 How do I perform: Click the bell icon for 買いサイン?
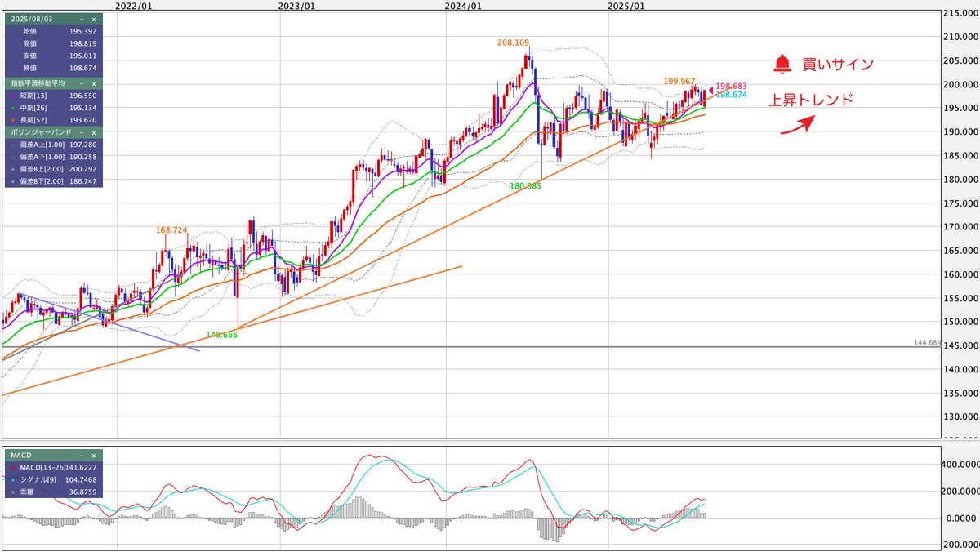coord(783,62)
